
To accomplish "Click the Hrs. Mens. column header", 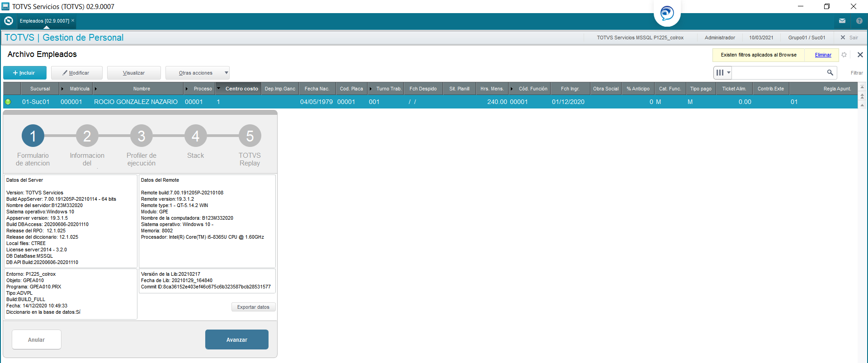I will pyautogui.click(x=492, y=89).
